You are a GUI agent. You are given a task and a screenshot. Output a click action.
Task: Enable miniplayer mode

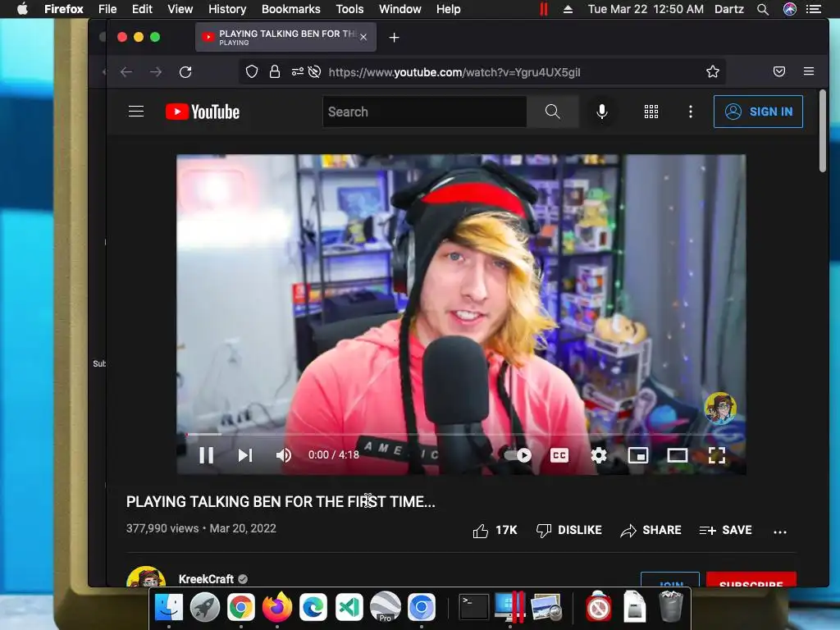[638, 455]
